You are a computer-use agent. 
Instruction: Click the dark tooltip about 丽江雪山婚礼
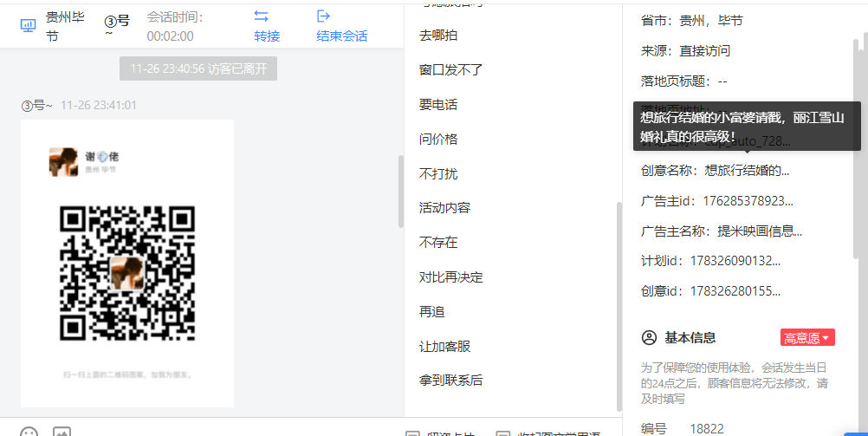[x=747, y=127]
